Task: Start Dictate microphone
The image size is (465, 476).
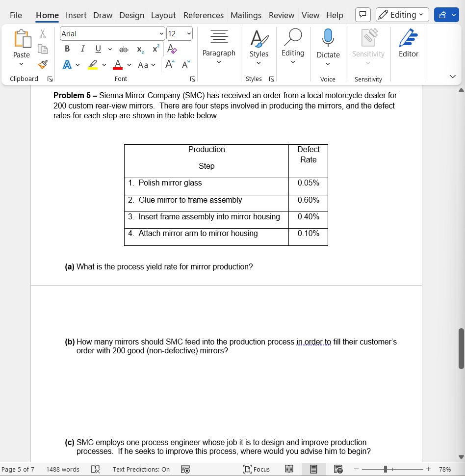Action: 328,38
